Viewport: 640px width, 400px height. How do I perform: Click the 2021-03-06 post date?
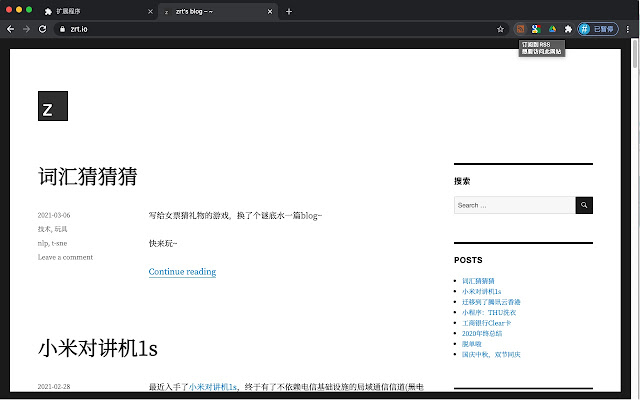(x=54, y=215)
